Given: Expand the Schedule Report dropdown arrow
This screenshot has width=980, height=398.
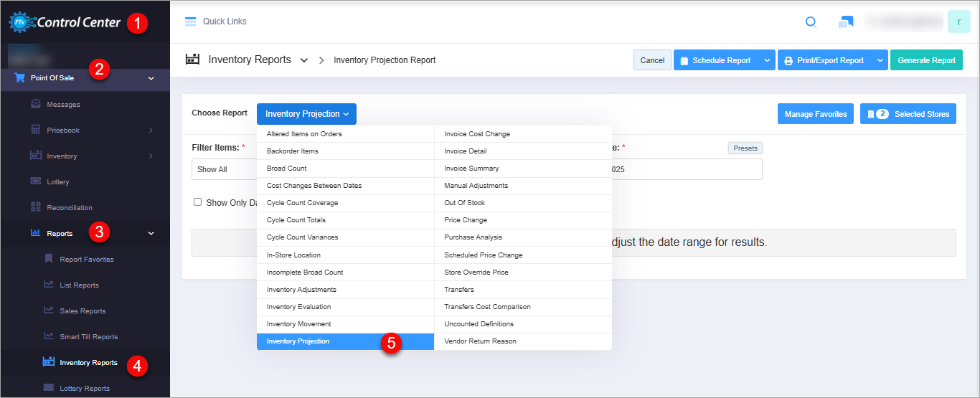Looking at the screenshot, I should [x=767, y=60].
